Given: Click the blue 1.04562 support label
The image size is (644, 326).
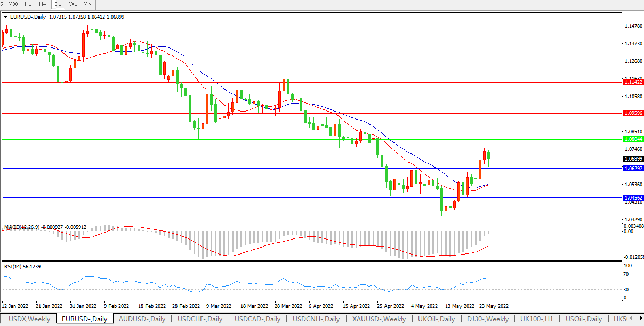Looking at the screenshot, I should [633, 198].
